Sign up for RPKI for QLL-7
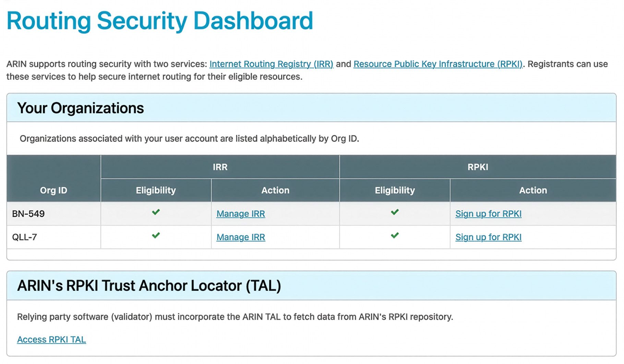The image size is (624, 364). (x=488, y=237)
